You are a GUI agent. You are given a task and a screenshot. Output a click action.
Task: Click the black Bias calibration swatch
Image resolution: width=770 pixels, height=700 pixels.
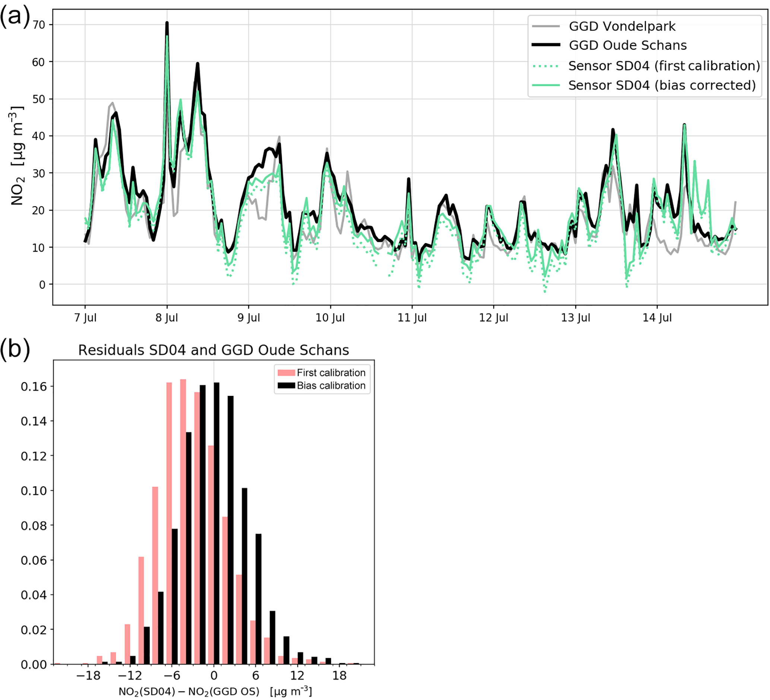pos(286,385)
